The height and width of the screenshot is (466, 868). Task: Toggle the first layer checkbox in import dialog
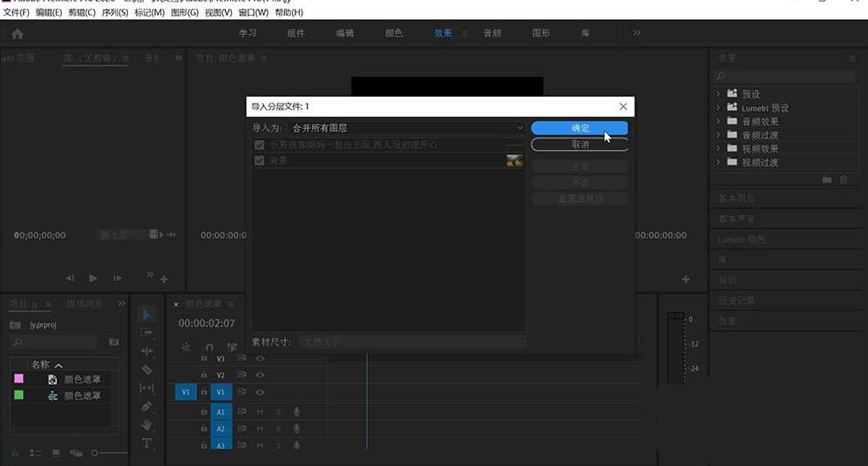click(259, 145)
